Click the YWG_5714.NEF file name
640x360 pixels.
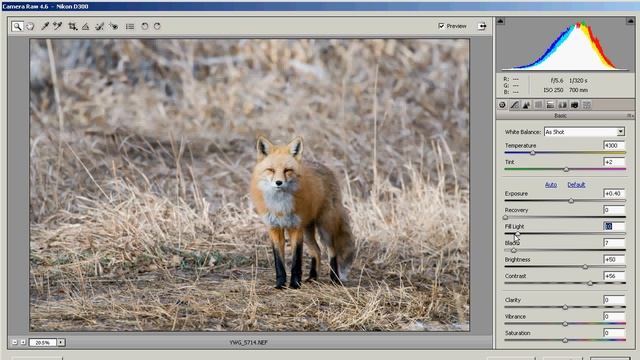(248, 342)
